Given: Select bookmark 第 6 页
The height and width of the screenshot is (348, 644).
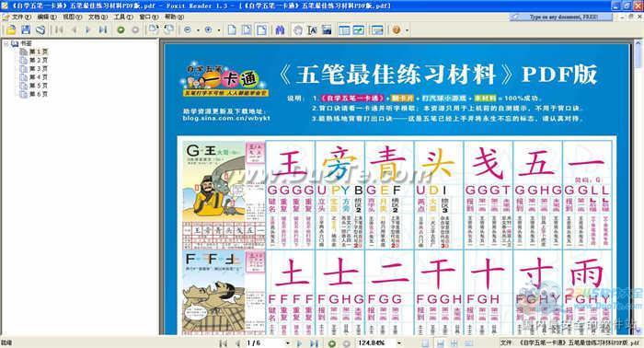Looking at the screenshot, I should tap(39, 94).
